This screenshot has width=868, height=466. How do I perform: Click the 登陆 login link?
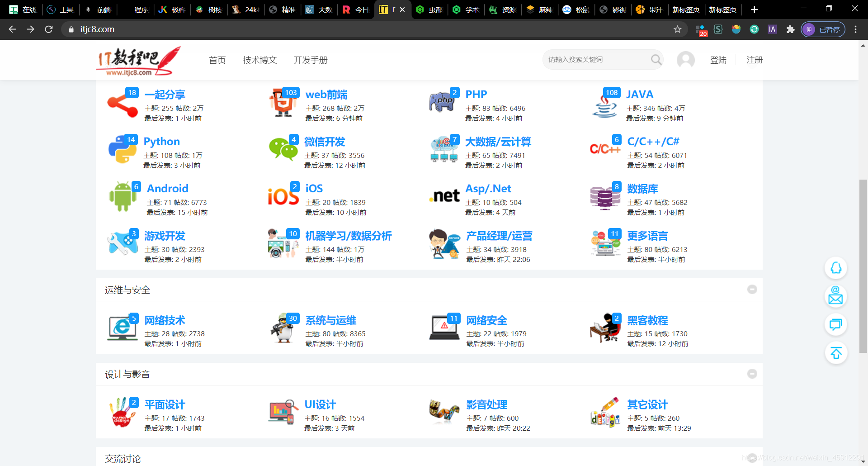[718, 60]
